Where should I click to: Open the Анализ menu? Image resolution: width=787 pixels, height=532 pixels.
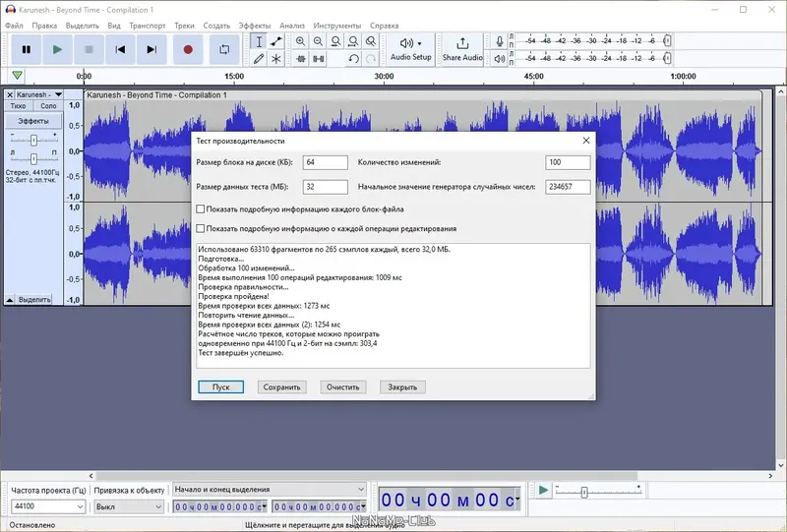coord(291,25)
